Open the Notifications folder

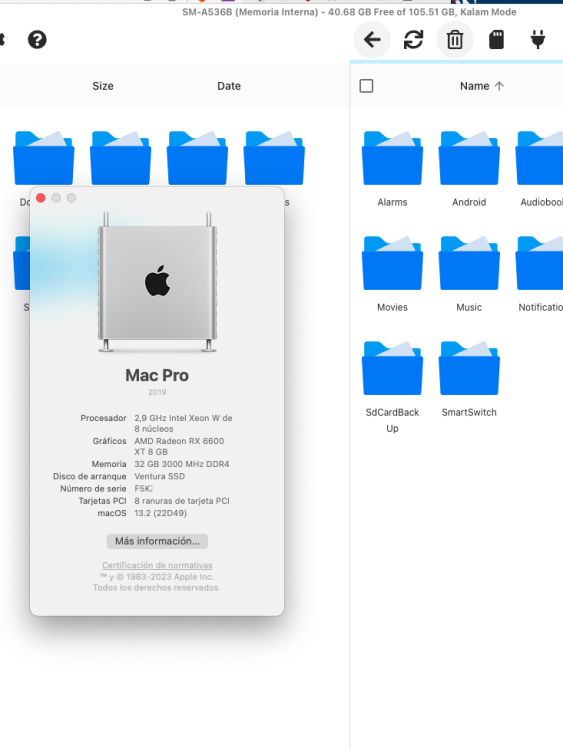point(540,274)
